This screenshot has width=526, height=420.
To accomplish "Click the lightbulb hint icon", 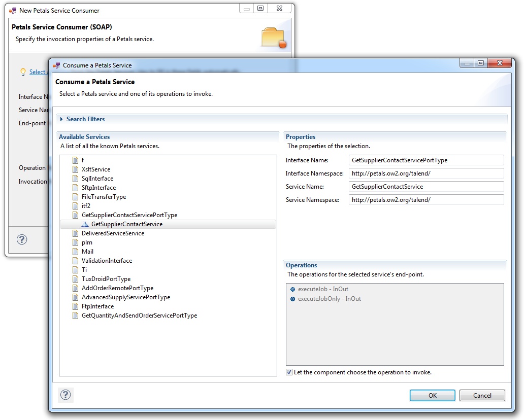I will click(x=22, y=72).
